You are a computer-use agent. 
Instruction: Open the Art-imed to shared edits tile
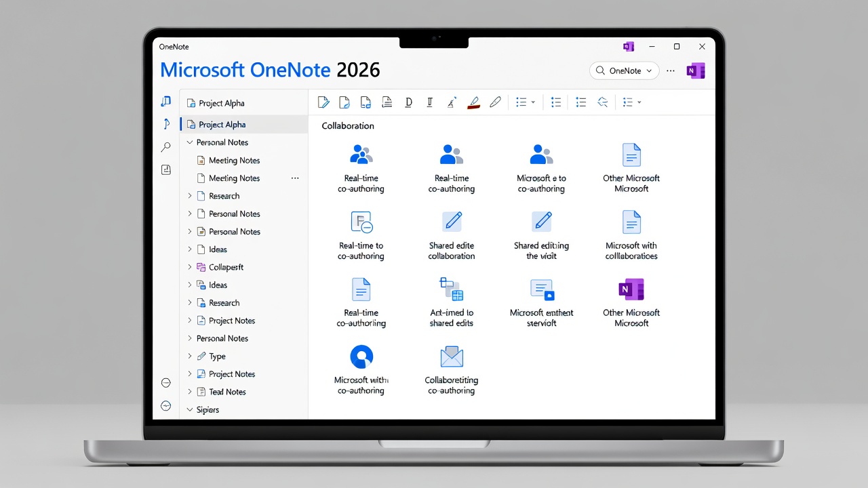click(452, 302)
